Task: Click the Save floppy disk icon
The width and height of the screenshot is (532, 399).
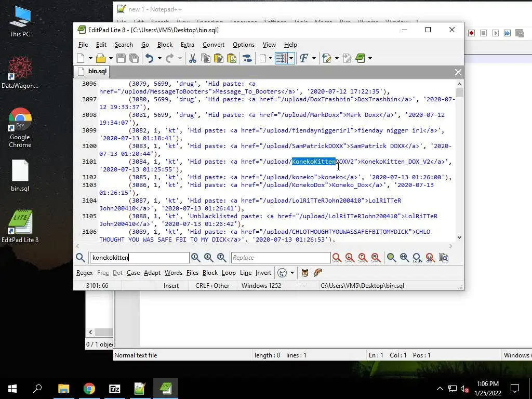Action: 121,58
